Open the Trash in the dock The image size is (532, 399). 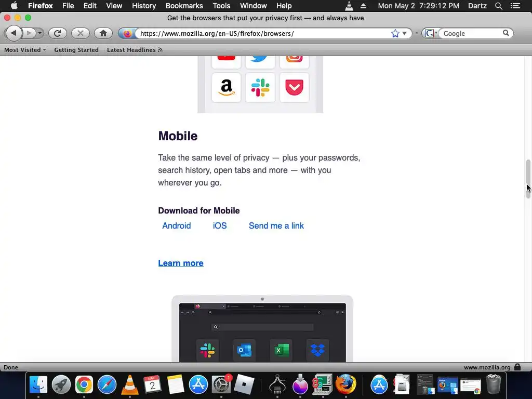point(494,384)
